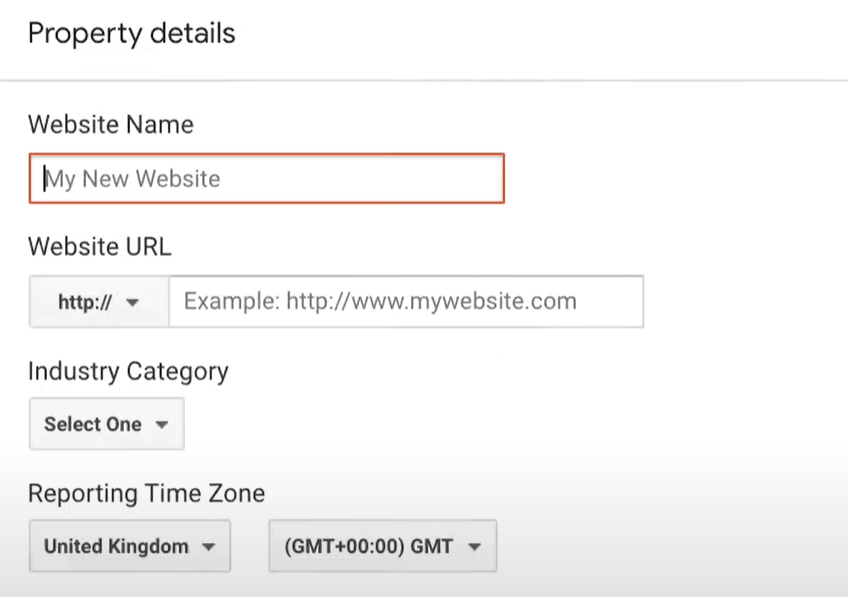Focus the Website URL text box
The height and width of the screenshot is (597, 848).
pyautogui.click(x=406, y=301)
